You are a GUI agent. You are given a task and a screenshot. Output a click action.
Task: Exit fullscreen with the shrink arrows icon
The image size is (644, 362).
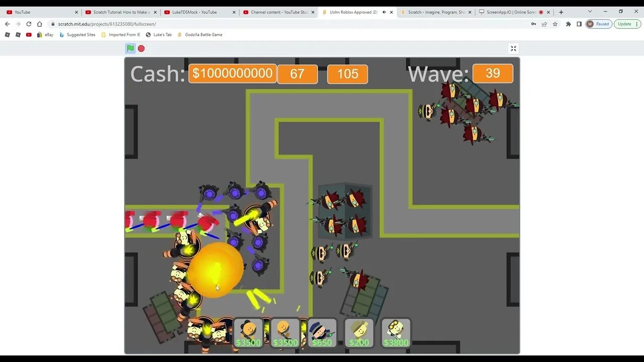[x=513, y=48]
